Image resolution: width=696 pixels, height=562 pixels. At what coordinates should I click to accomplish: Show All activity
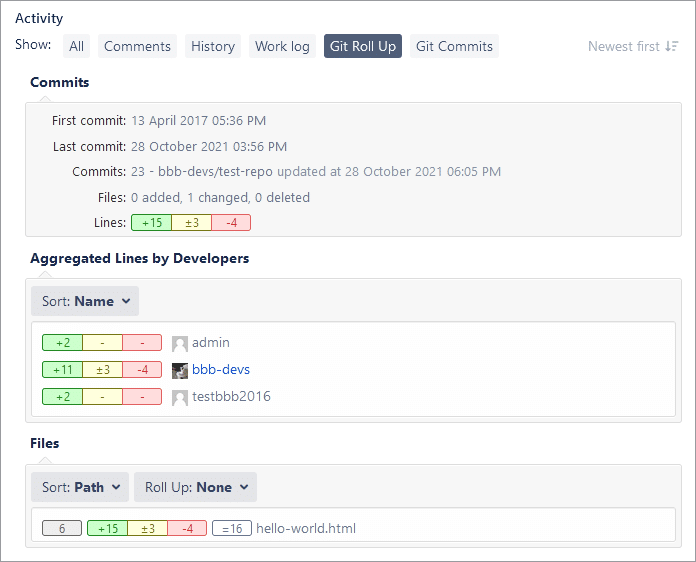77,46
